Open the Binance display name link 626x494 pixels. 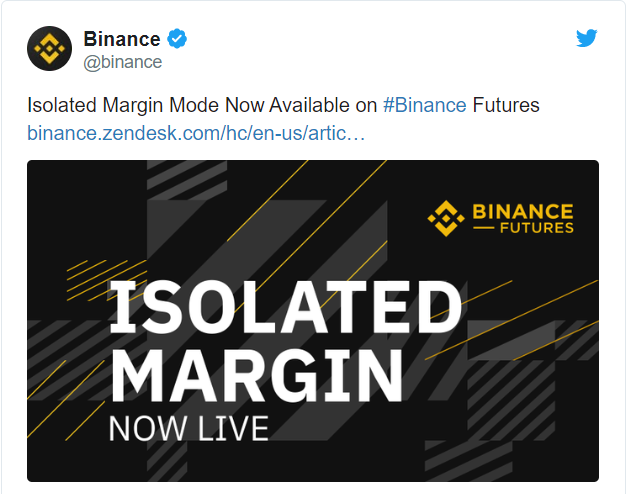[x=121, y=39]
